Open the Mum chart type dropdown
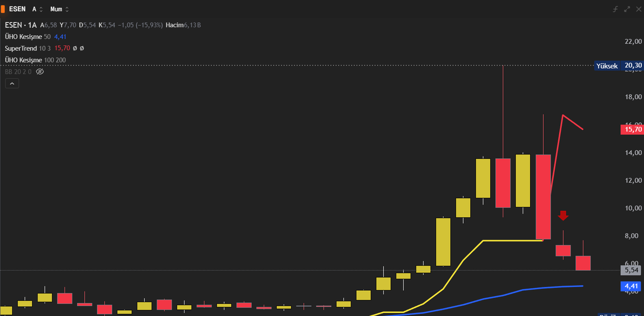 tap(59, 9)
